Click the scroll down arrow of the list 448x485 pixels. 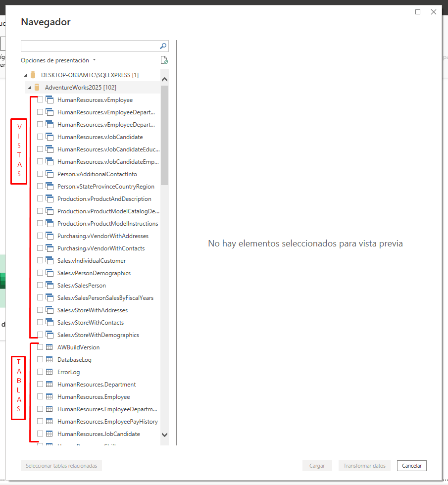pos(164,435)
